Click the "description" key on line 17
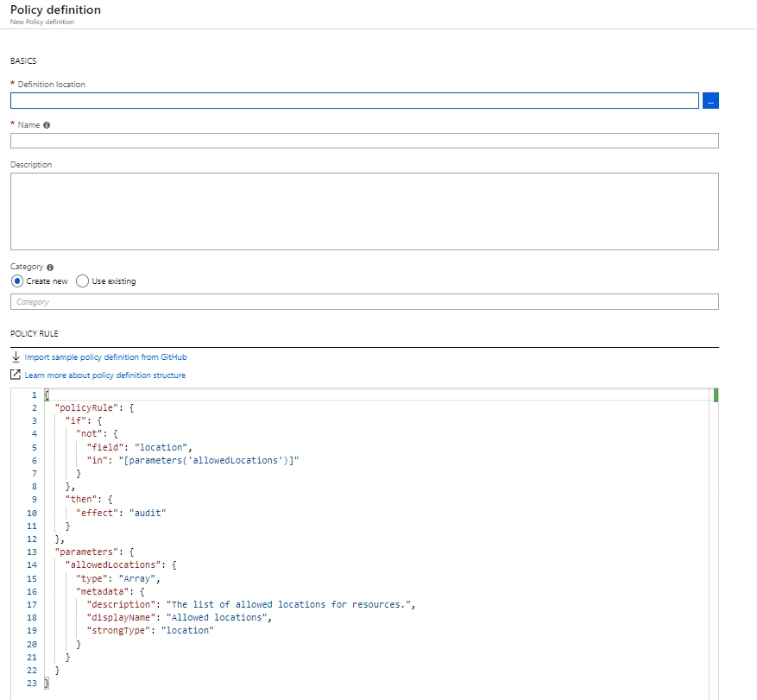Viewport: 757px width, 700px height. point(121,605)
